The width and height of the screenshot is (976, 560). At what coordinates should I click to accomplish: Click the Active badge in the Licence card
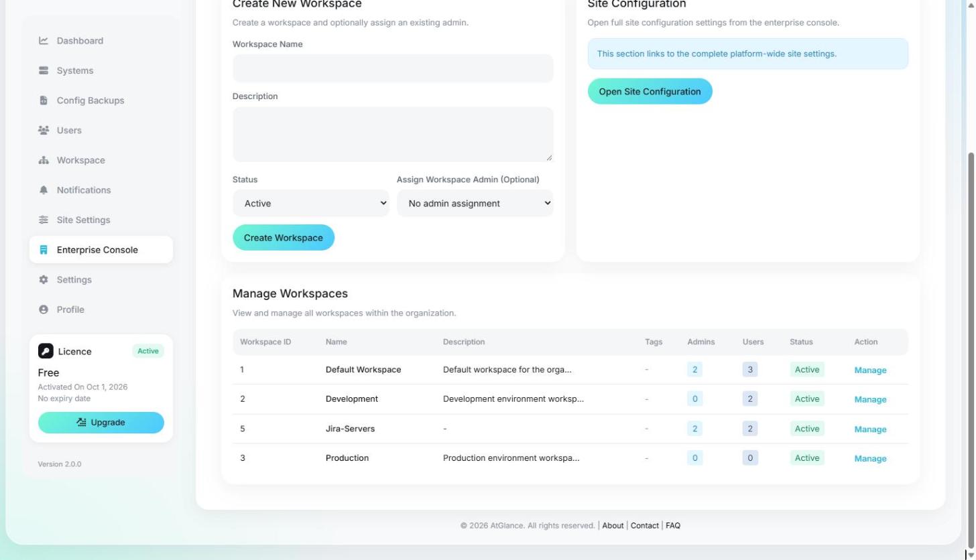click(148, 351)
